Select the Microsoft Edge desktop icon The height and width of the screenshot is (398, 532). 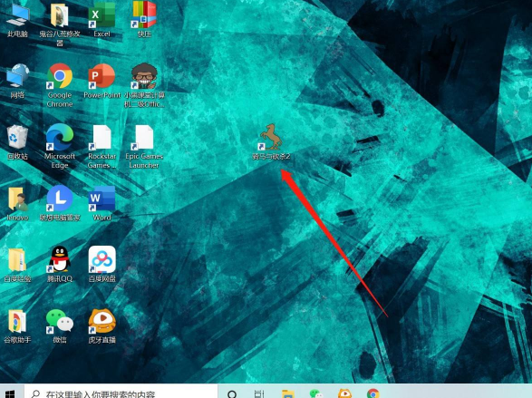pos(60,137)
